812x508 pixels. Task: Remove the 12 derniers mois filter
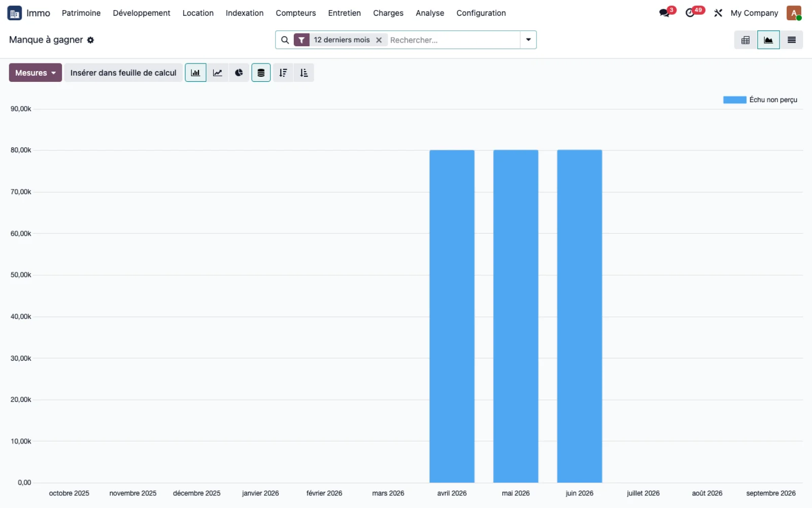379,40
